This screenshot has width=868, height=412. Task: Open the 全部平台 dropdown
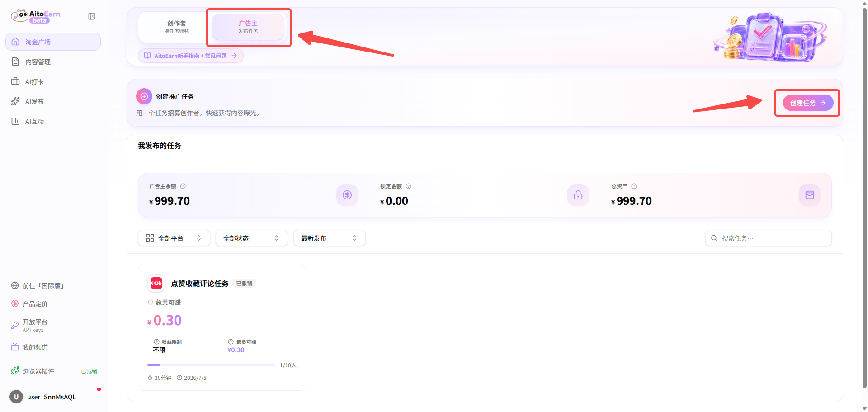point(174,238)
